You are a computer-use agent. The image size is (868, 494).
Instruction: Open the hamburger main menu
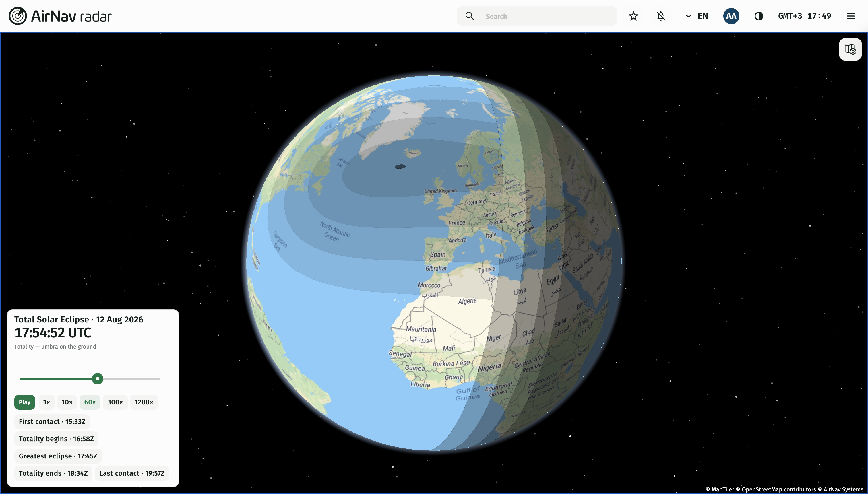851,16
